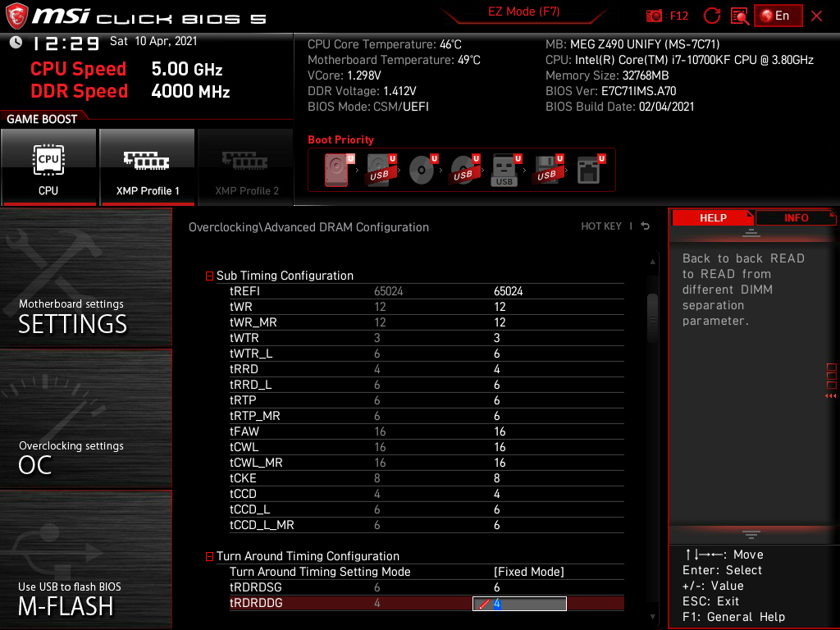The image size is (840, 630).
Task: Open M-FLASH BIOS flashing utility
Action: [x=85, y=559]
